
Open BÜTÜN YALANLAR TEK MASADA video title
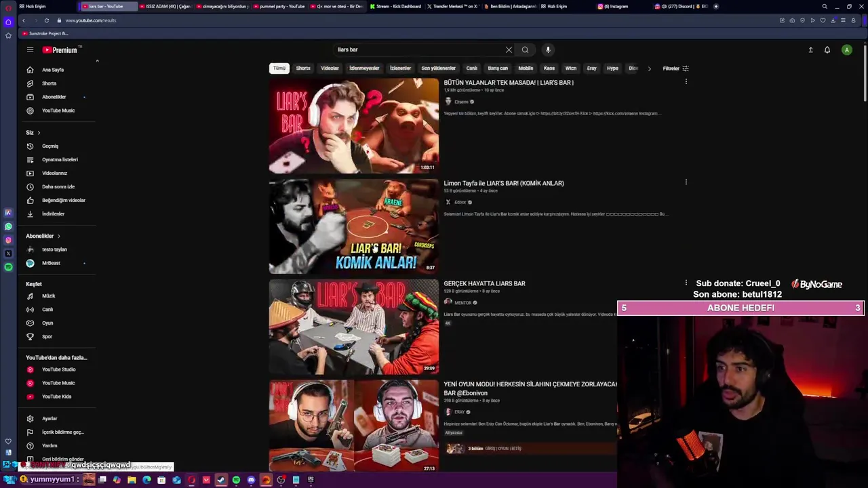tap(509, 83)
